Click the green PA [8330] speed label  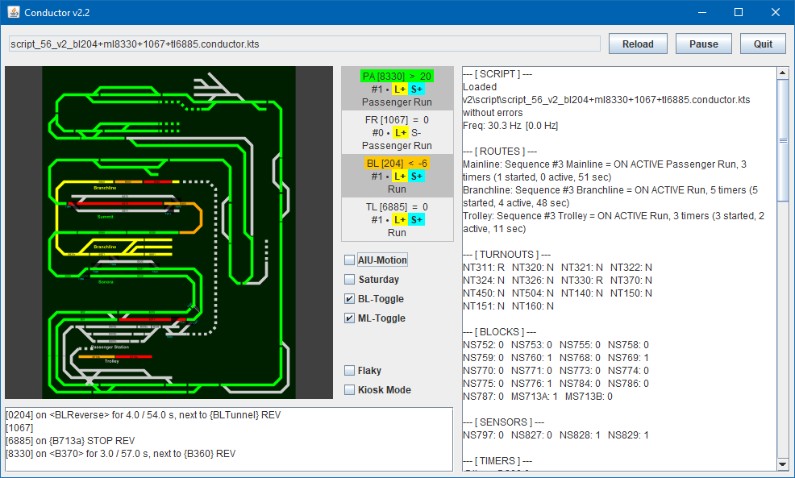[x=397, y=76]
